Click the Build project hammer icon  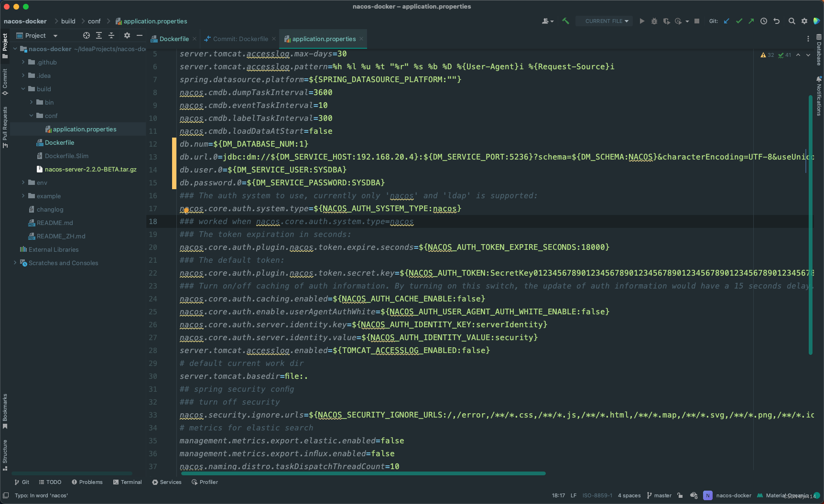[565, 21]
